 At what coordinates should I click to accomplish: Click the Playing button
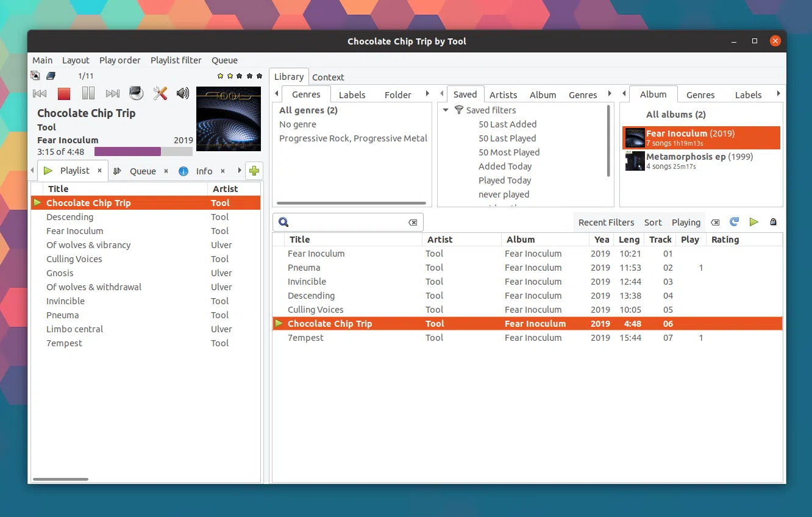pos(686,223)
